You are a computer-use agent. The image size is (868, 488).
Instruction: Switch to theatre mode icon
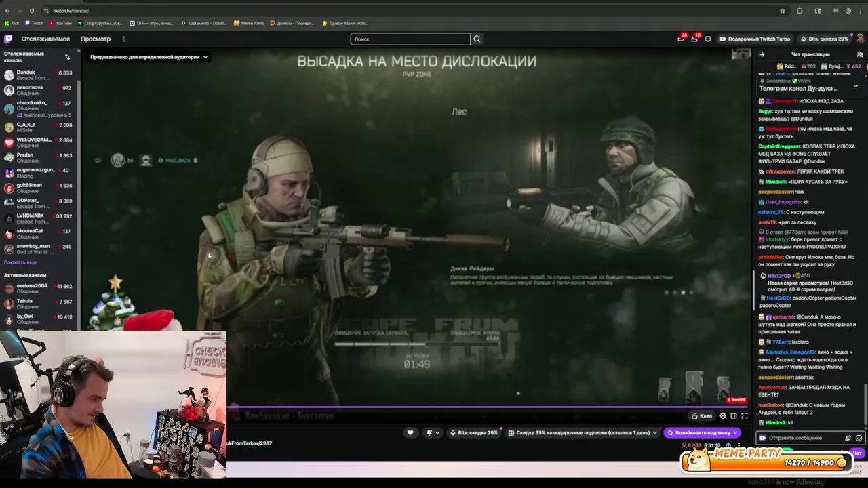[734, 415]
